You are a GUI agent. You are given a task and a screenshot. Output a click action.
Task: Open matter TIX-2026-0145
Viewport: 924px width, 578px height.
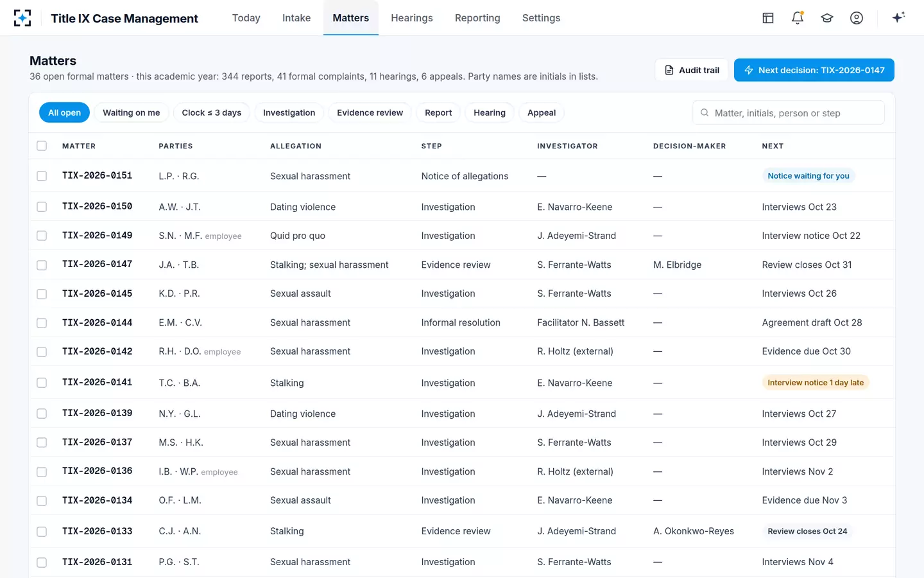[x=98, y=293]
